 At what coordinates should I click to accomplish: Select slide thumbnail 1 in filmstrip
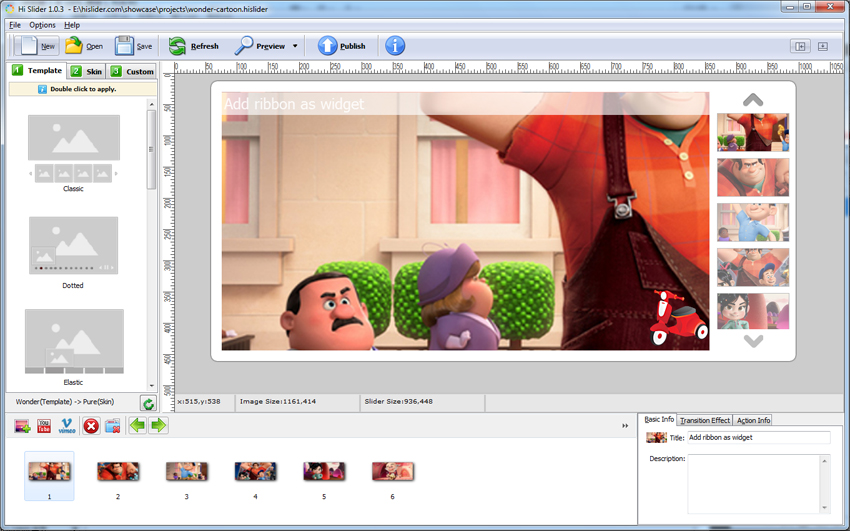pos(49,475)
